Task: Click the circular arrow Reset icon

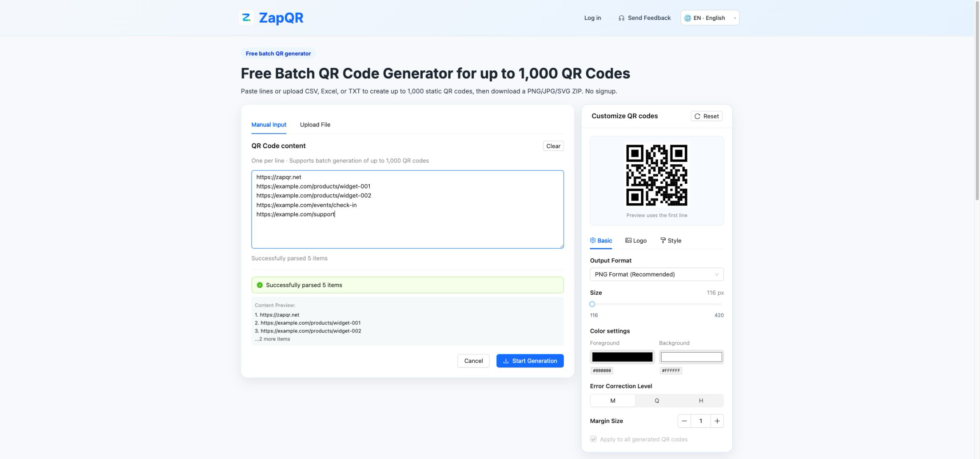Action: (697, 116)
